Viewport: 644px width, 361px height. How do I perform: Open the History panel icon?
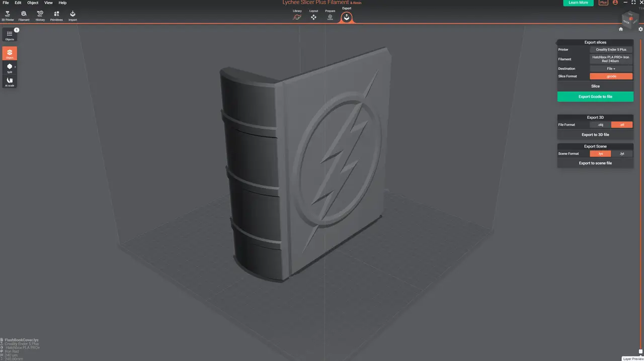[40, 16]
